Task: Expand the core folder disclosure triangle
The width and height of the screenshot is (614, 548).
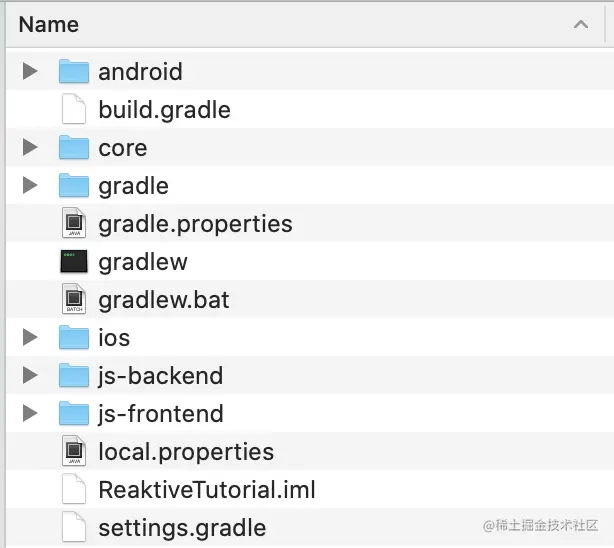Action: pos(30,147)
